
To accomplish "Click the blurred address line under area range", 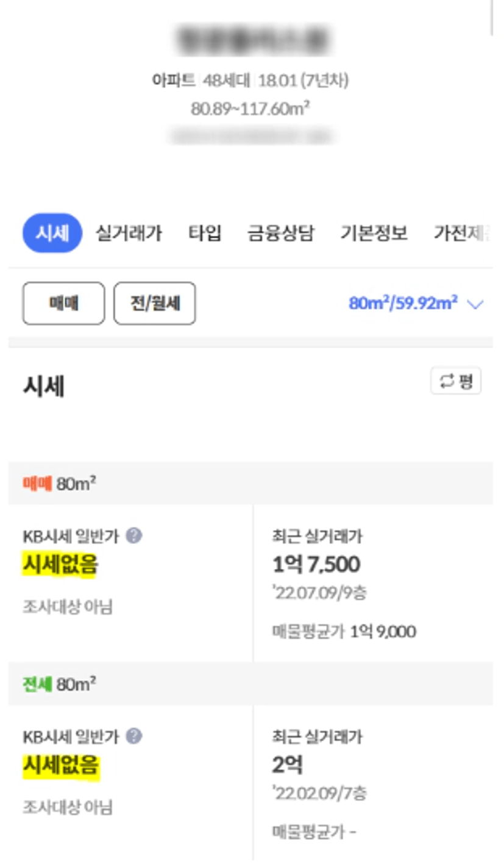I will tap(254, 135).
